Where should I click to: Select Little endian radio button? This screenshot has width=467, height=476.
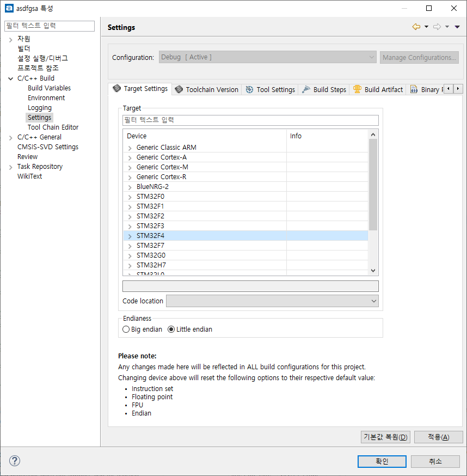click(171, 329)
